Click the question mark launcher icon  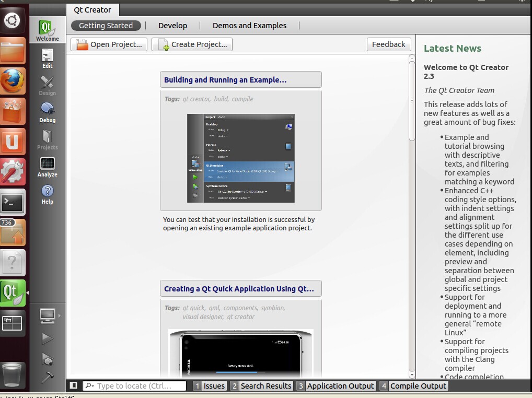pos(13,262)
